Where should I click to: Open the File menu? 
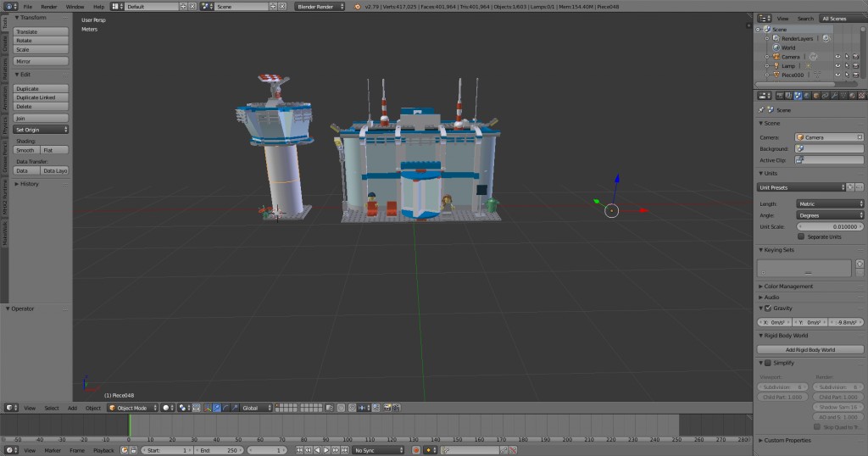[x=28, y=7]
